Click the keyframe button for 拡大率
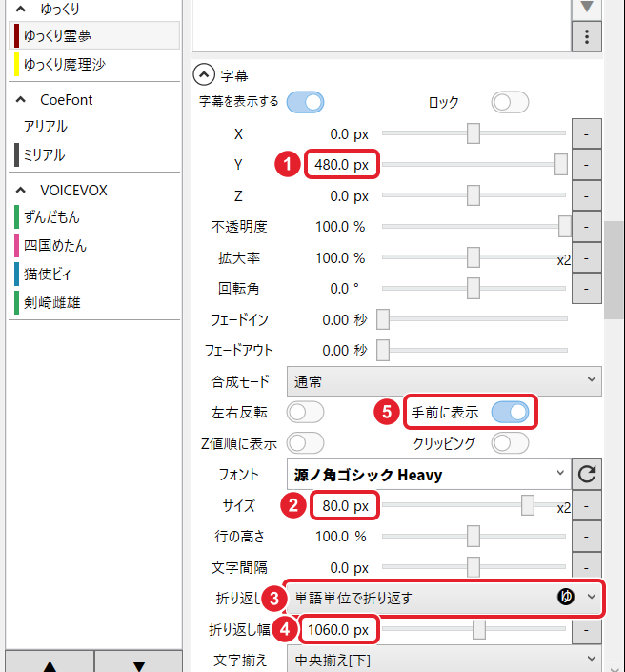 pyautogui.click(x=587, y=258)
